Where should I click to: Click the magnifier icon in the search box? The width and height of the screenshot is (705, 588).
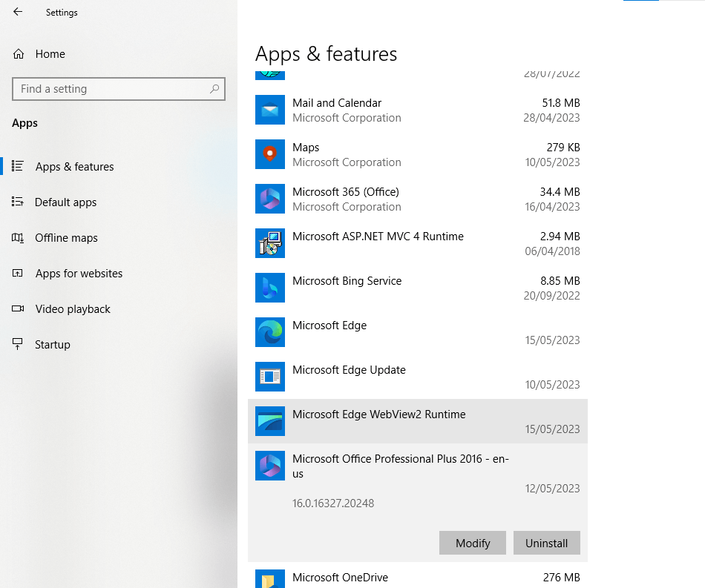point(214,89)
